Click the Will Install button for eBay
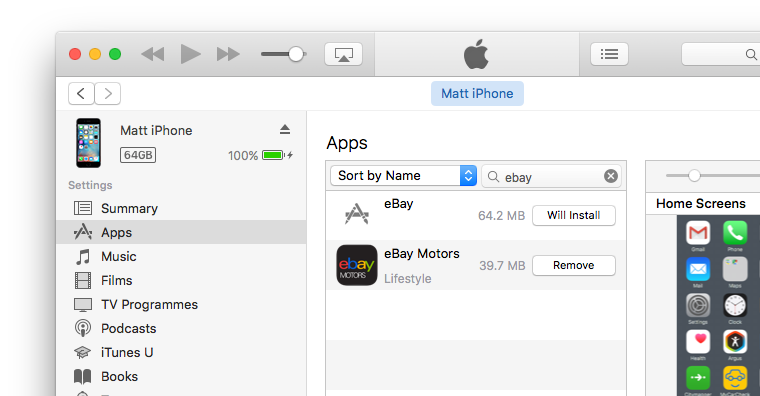760x396 pixels. 574,215
